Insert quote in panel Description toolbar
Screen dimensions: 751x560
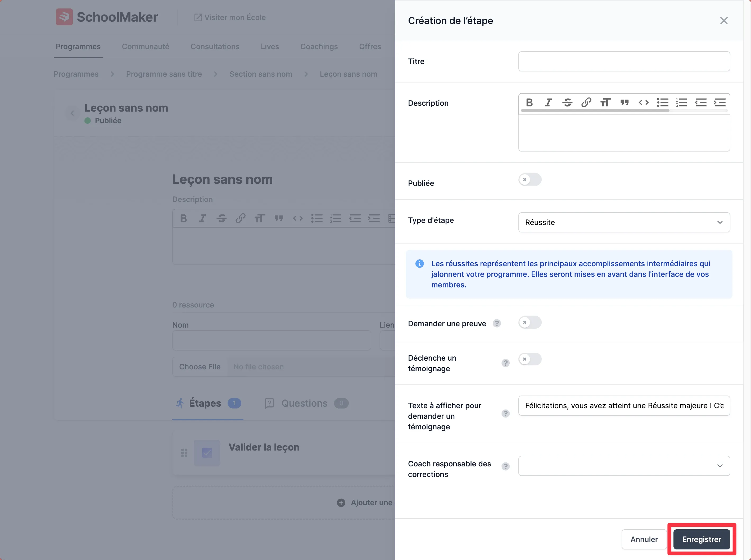tap(625, 102)
